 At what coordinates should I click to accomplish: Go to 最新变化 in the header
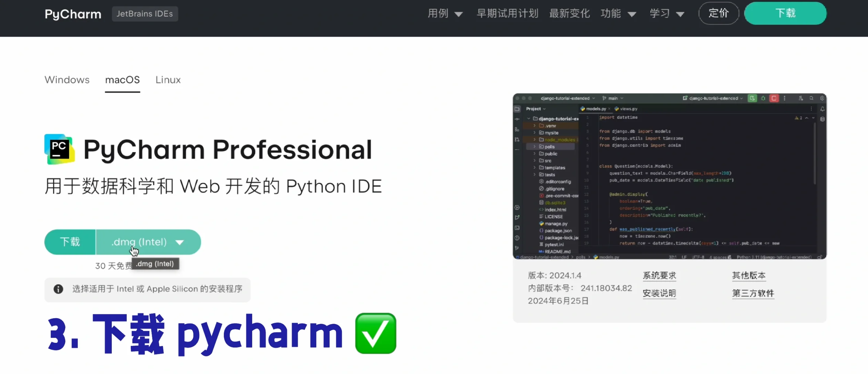point(569,14)
